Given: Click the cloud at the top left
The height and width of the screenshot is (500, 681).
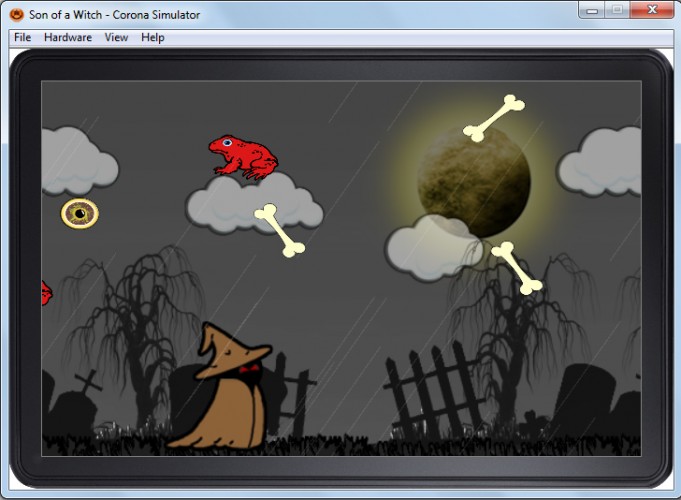Looking at the screenshot, I should 78,161.
